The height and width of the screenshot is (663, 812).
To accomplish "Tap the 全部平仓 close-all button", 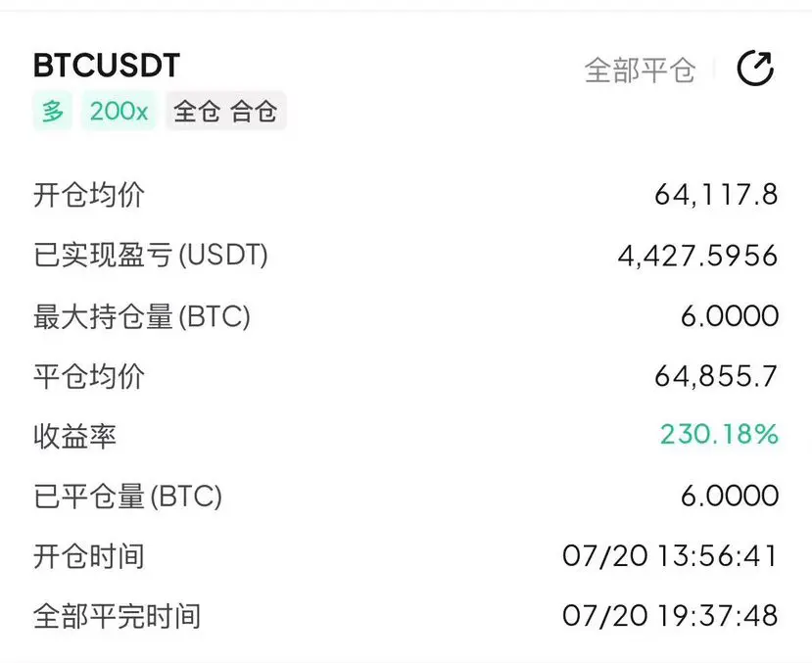I will 640,70.
